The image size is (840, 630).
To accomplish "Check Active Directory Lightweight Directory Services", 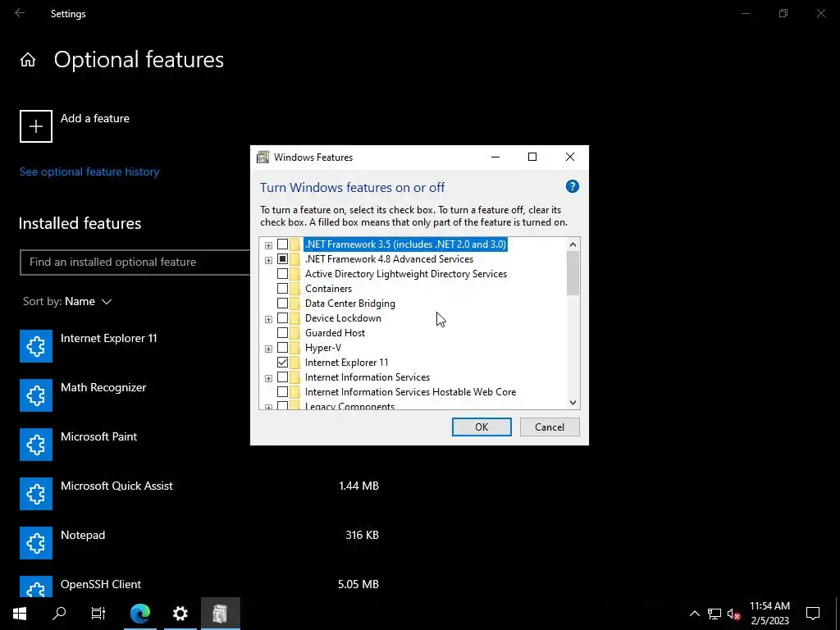I will point(282,274).
